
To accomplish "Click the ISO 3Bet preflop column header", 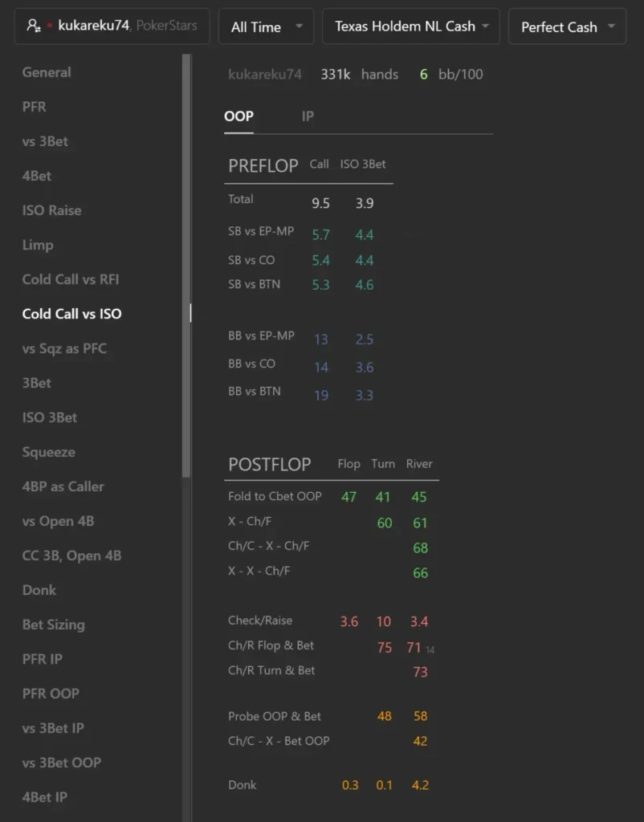I will tap(363, 164).
